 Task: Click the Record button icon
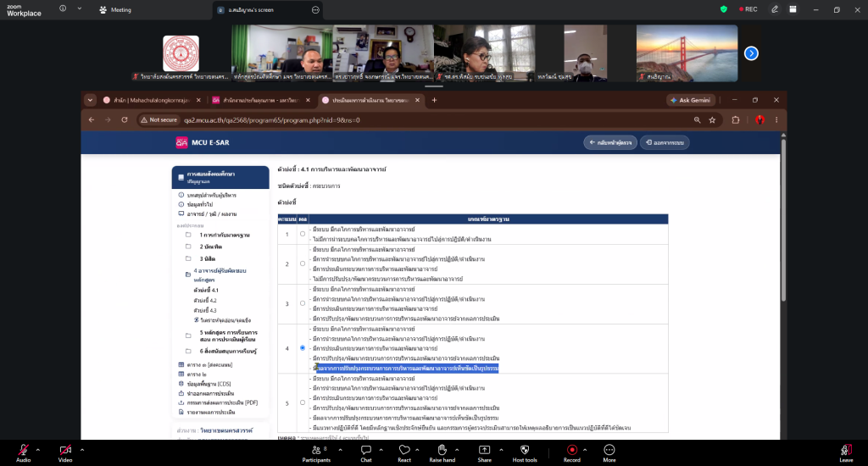(x=572, y=450)
